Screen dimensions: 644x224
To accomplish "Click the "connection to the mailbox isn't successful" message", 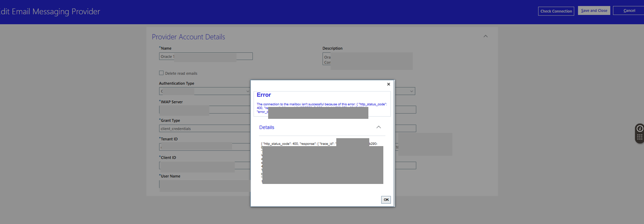I will click(322, 108).
